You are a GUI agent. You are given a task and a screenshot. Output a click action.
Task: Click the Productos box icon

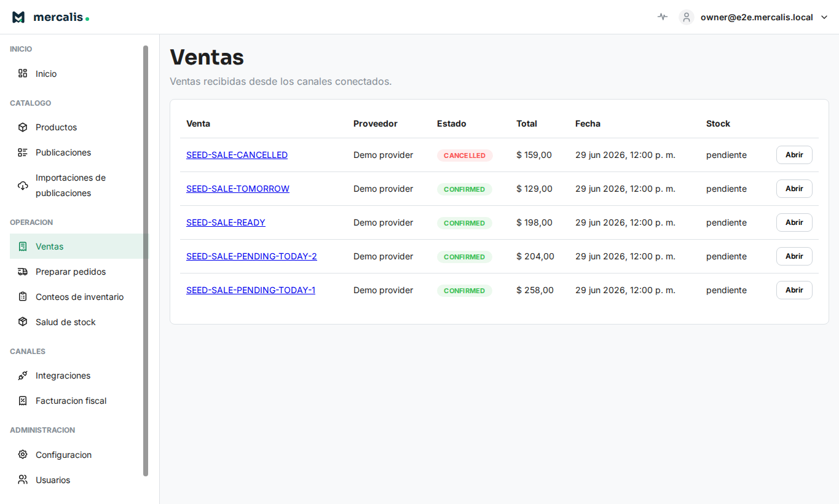23,127
